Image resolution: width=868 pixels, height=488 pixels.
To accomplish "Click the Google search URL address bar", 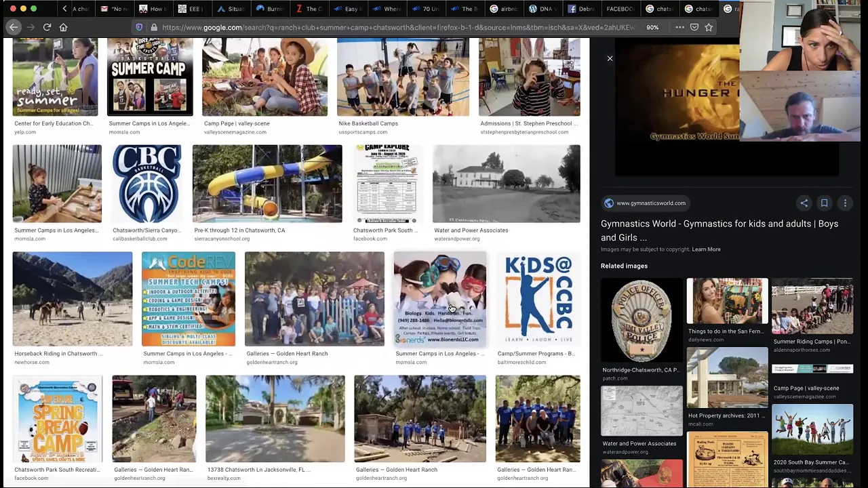I will [398, 28].
